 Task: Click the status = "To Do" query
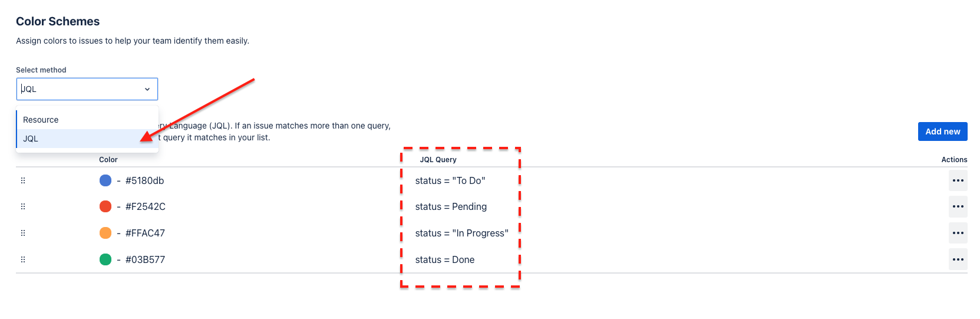coord(450,180)
